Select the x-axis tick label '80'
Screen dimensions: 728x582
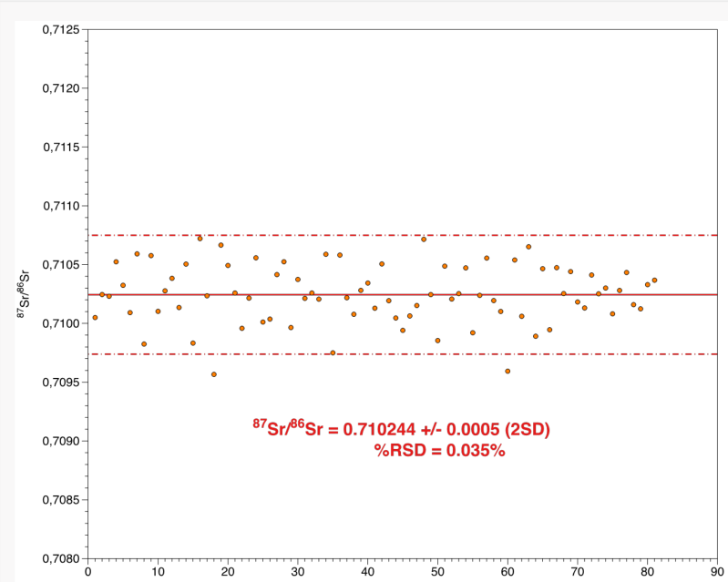(648, 572)
